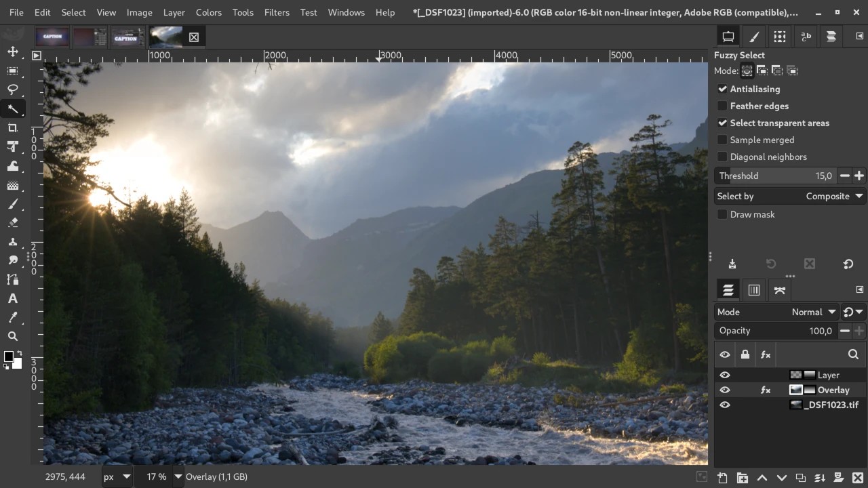Hide the _DSF1023.tif layer
This screenshot has height=488, width=868.
point(725,405)
